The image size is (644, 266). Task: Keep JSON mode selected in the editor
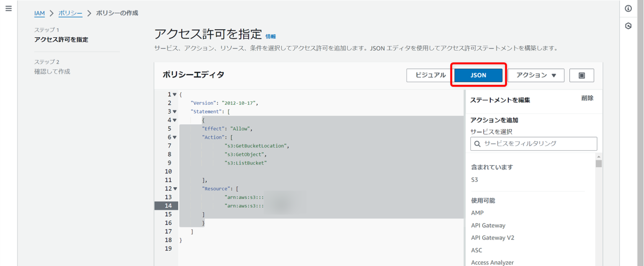click(x=478, y=75)
